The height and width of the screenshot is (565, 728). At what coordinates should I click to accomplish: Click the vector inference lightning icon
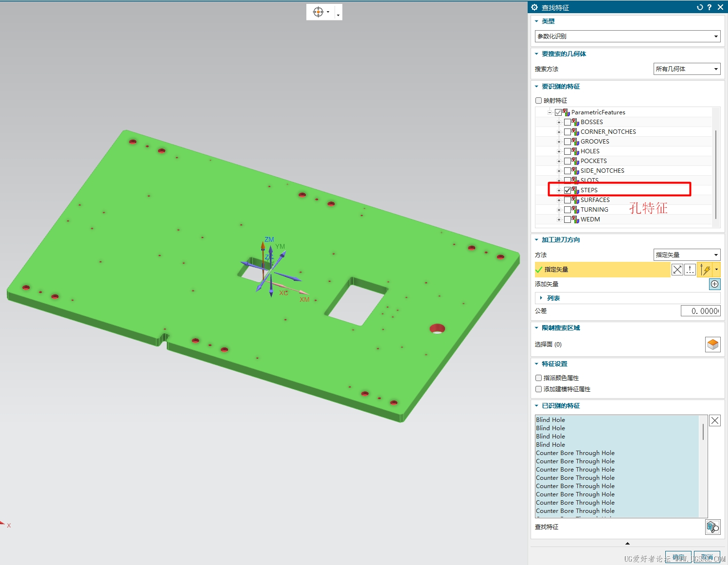click(705, 270)
